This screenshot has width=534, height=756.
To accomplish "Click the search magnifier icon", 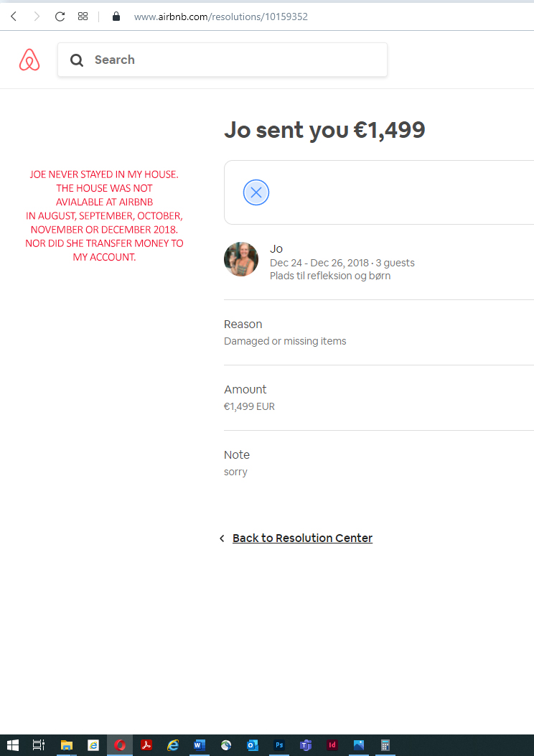I will pos(77,60).
